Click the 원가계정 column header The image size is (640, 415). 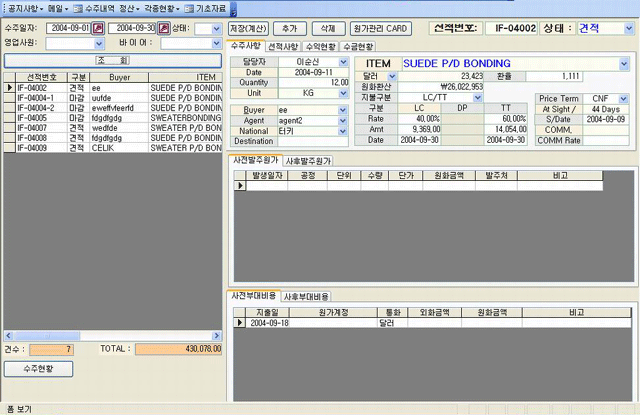[x=333, y=313]
